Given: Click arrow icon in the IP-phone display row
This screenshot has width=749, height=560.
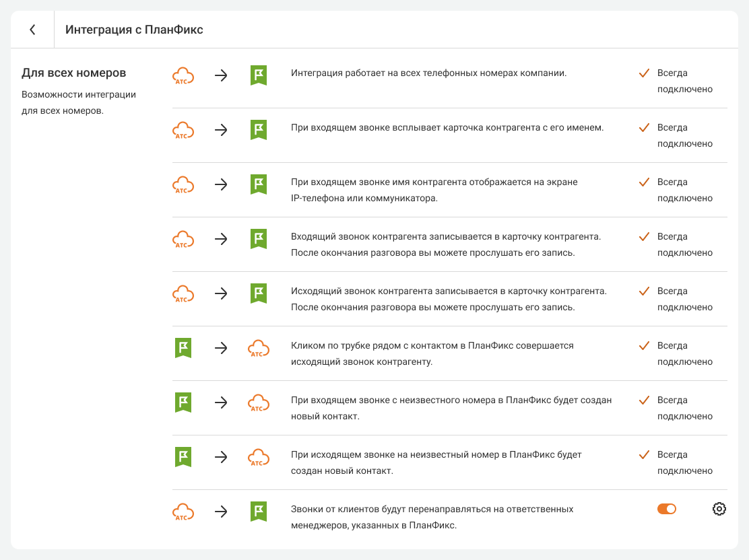Looking at the screenshot, I should click(221, 184).
